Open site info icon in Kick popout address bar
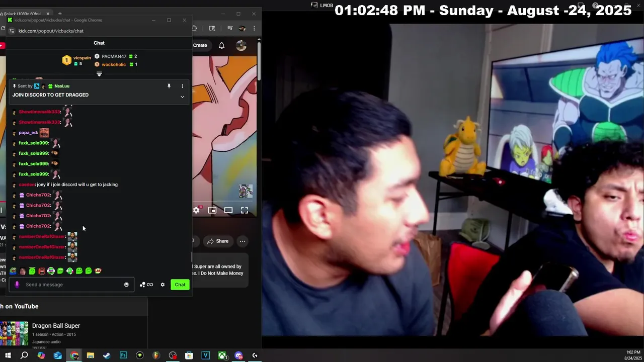The width and height of the screenshot is (644, 362). 12,31
